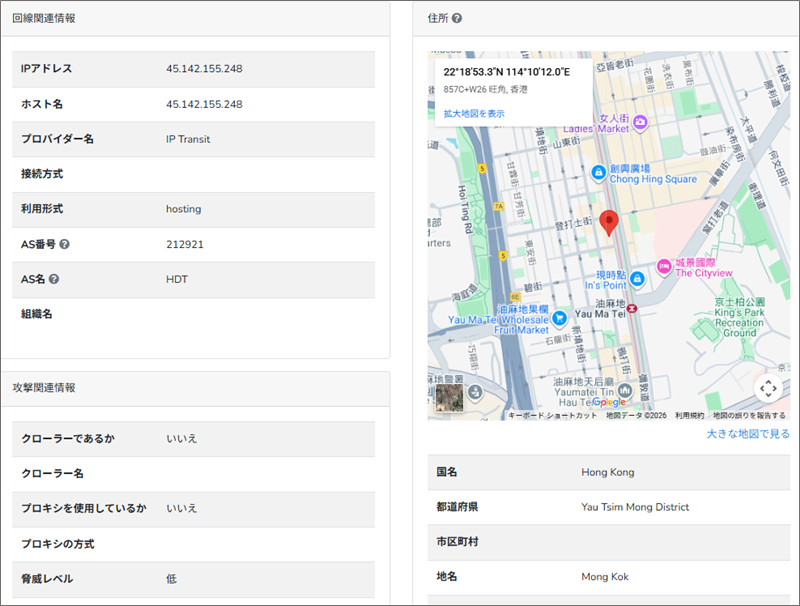This screenshot has height=606, width=800.
Task: Open キーボード ショートカット on map
Action: 552,415
